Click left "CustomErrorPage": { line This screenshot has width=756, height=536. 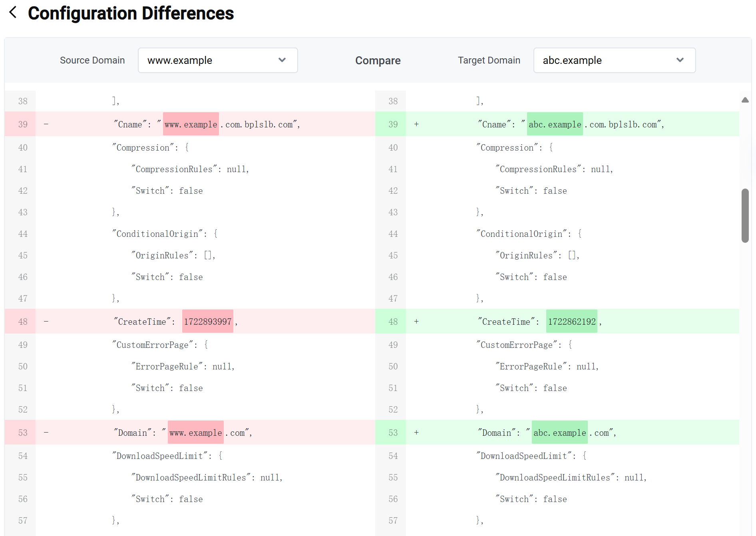point(160,345)
